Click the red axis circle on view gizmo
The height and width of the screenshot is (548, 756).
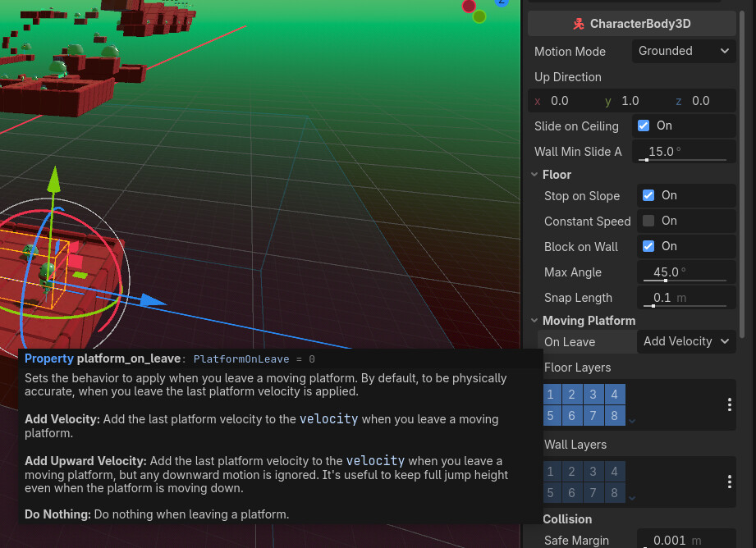[469, 7]
